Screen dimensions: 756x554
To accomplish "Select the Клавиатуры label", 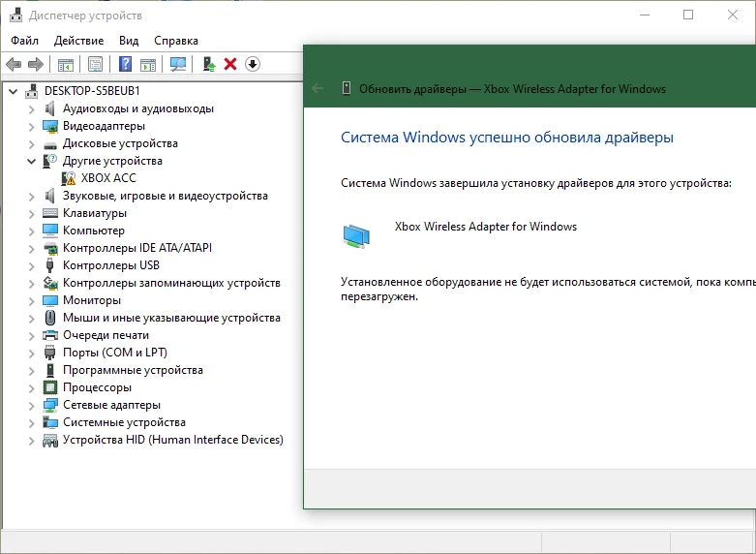I will (x=95, y=213).
